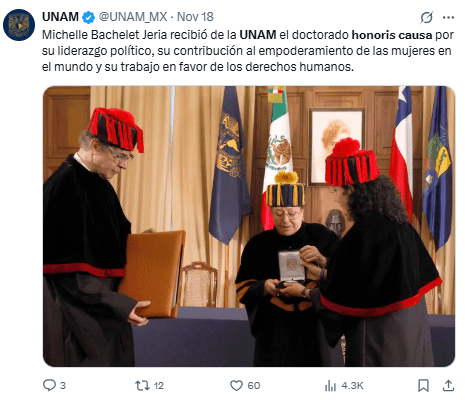The image size is (465, 400).
Task: Click the reply count 3
Action: 63,386
